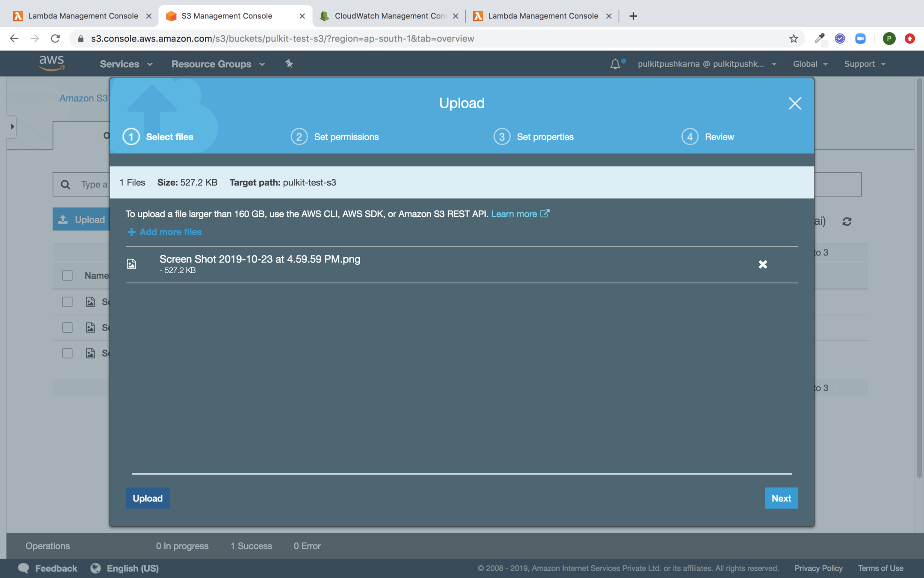Image resolution: width=924 pixels, height=578 pixels.
Task: Check the third file row checkbox
Action: pos(67,353)
